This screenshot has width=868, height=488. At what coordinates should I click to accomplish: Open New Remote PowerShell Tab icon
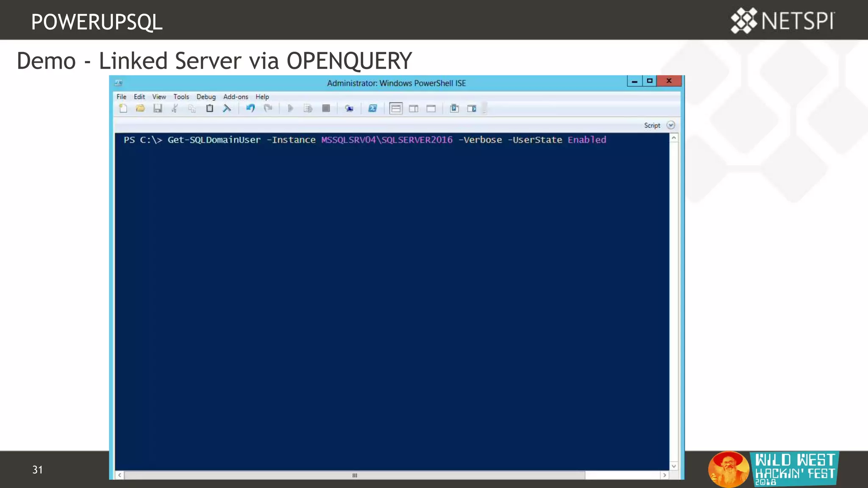pyautogui.click(x=349, y=108)
